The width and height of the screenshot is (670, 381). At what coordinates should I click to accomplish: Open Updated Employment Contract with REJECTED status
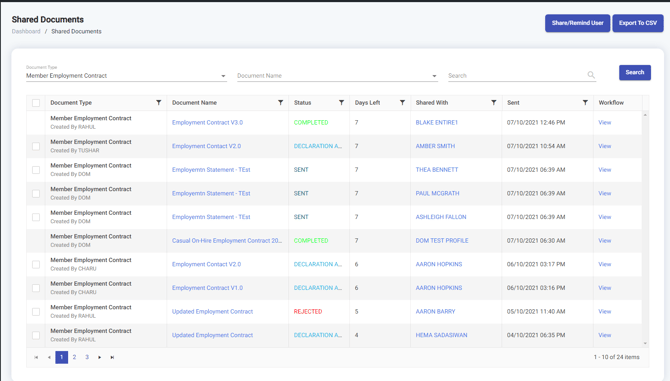212,311
